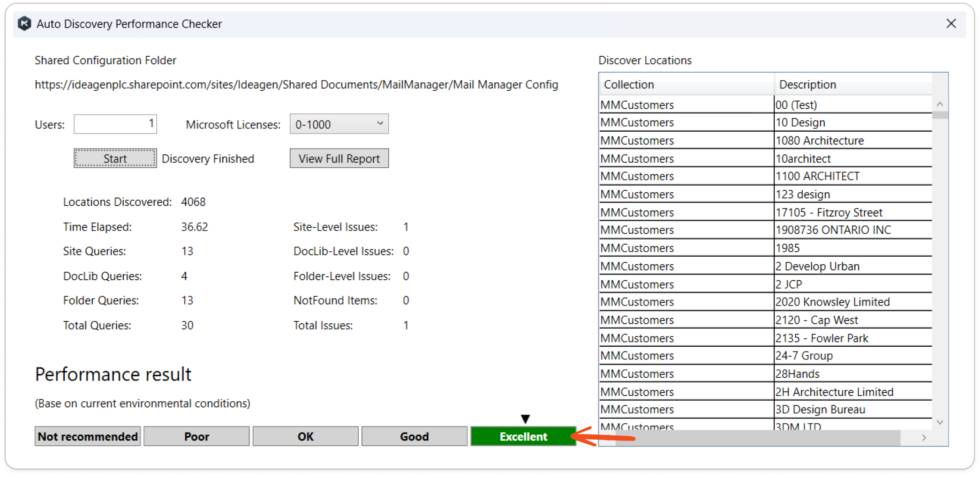
Task: Open the Microsoft Licenses dropdown
Action: [339, 124]
